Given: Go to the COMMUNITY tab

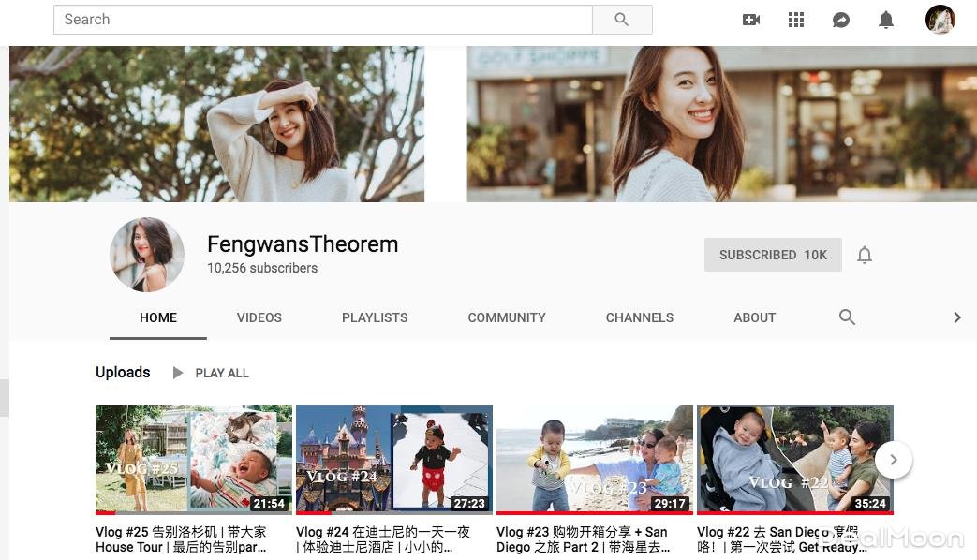Looking at the screenshot, I should pos(507,317).
